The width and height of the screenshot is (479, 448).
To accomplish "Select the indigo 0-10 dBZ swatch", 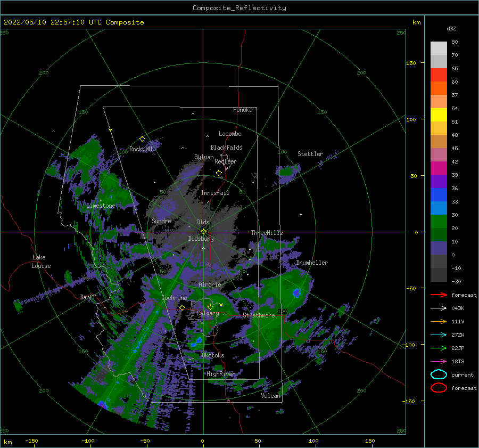I will (439, 248).
